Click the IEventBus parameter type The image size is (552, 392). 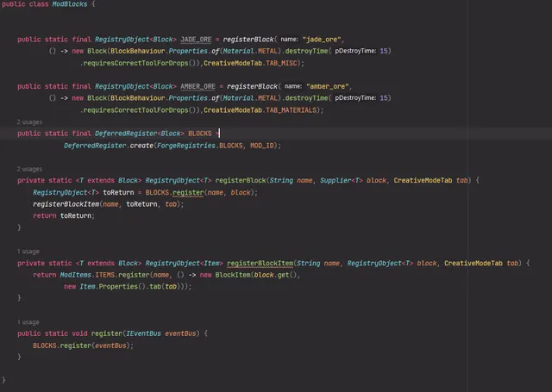click(x=143, y=333)
